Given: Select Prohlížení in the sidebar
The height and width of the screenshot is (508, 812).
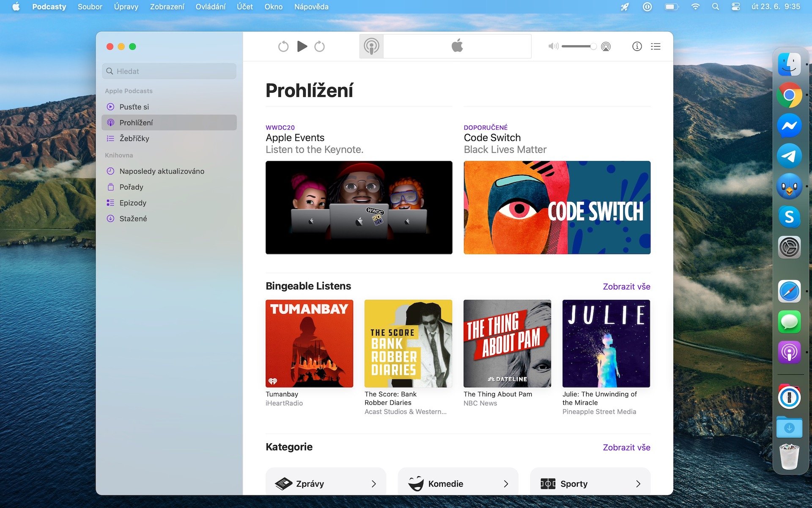Looking at the screenshot, I should click(169, 122).
